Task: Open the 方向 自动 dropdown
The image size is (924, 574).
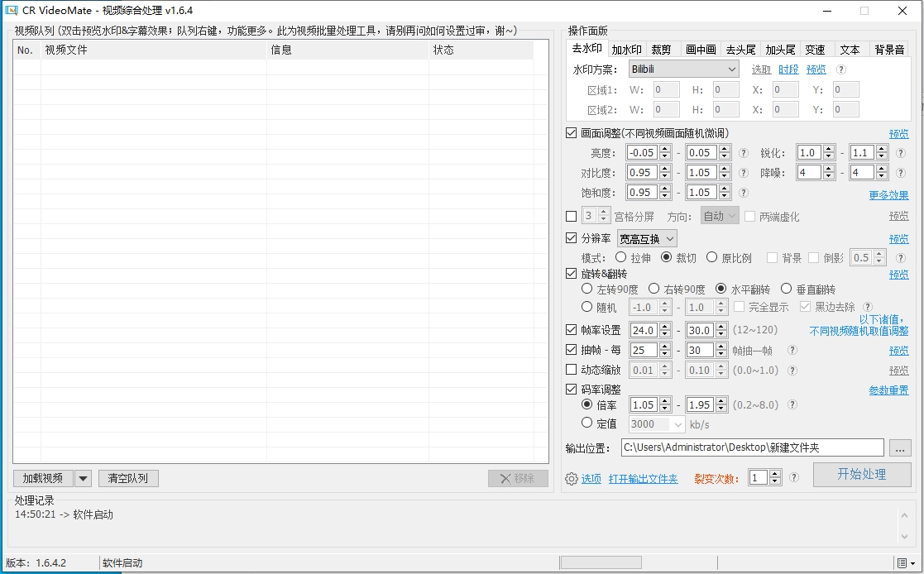Action: coord(720,216)
